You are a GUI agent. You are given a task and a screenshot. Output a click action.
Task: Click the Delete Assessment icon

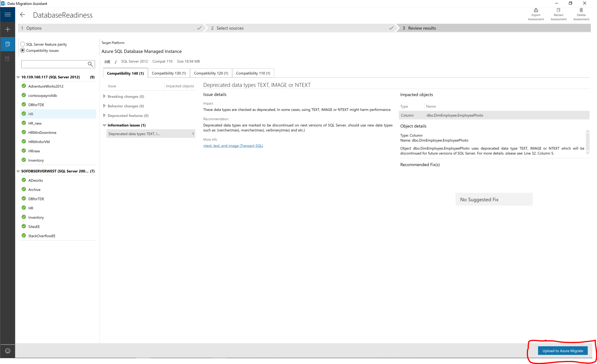click(x=581, y=10)
